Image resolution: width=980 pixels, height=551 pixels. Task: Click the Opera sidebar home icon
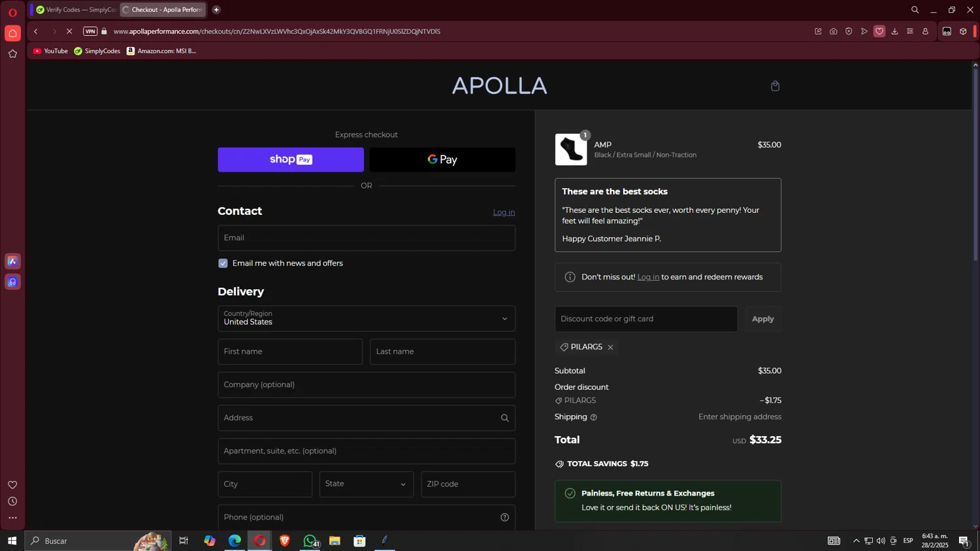click(12, 33)
